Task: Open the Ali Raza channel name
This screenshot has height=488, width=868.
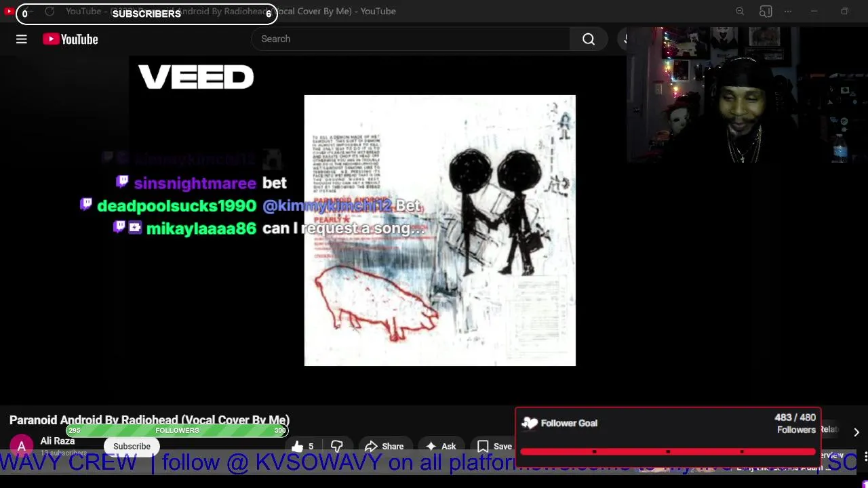Action: (58, 441)
